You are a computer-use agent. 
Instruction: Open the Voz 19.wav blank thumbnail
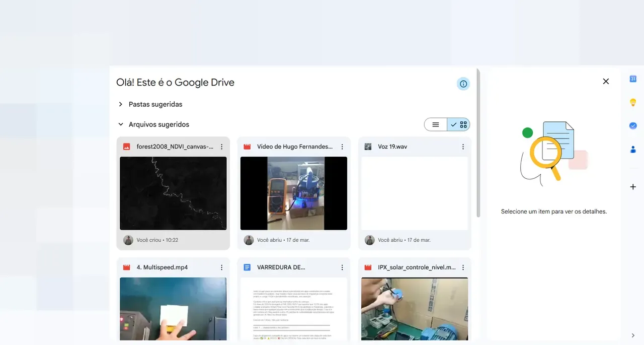415,193
